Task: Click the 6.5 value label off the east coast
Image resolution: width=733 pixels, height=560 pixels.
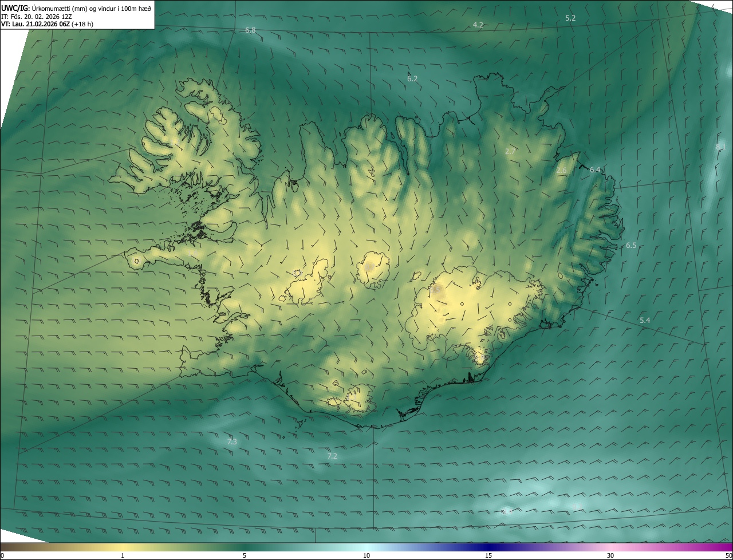Action: [631, 246]
